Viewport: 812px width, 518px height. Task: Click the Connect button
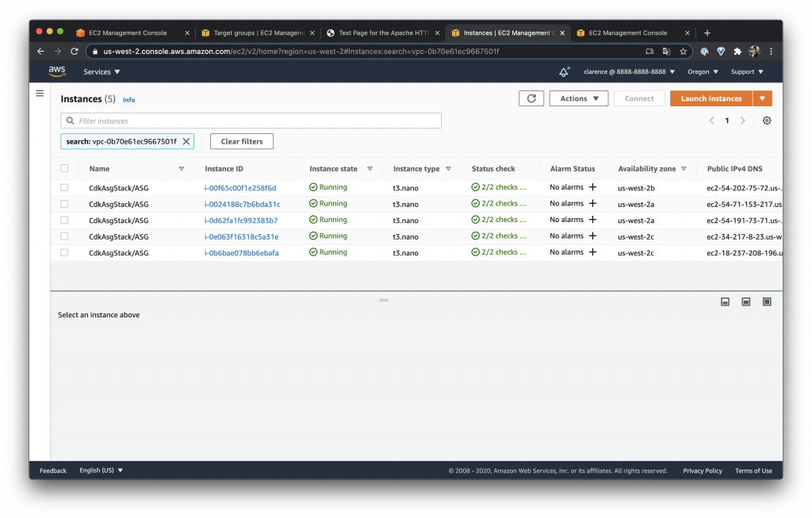[x=639, y=98]
